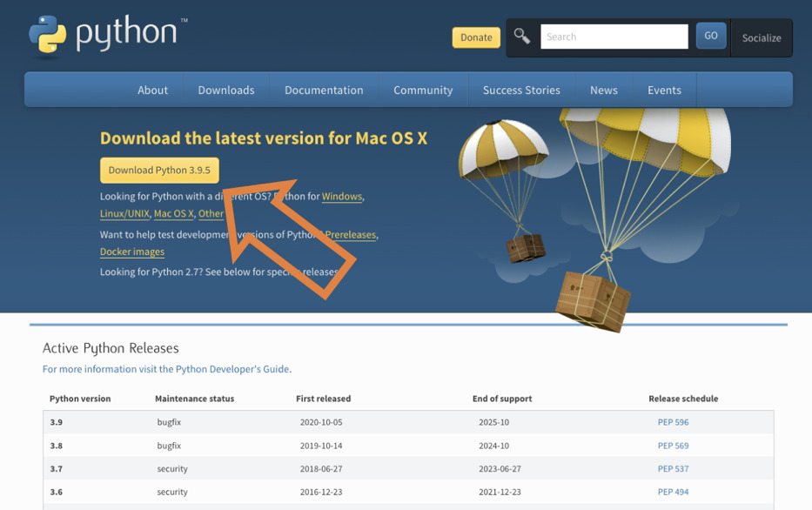Click the Python version column header
Image resolution: width=812 pixels, height=510 pixels.
(80, 399)
